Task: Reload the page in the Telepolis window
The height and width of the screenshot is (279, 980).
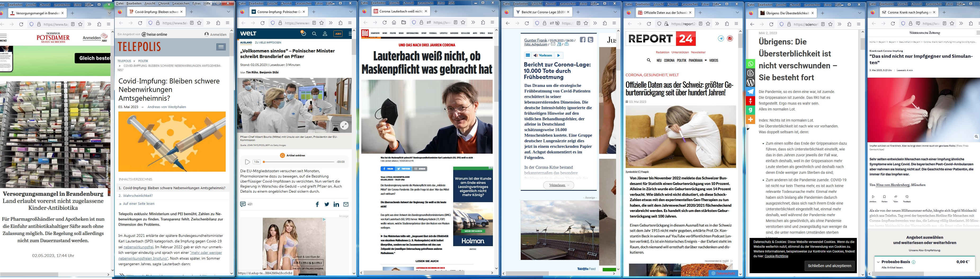Action: click(140, 23)
